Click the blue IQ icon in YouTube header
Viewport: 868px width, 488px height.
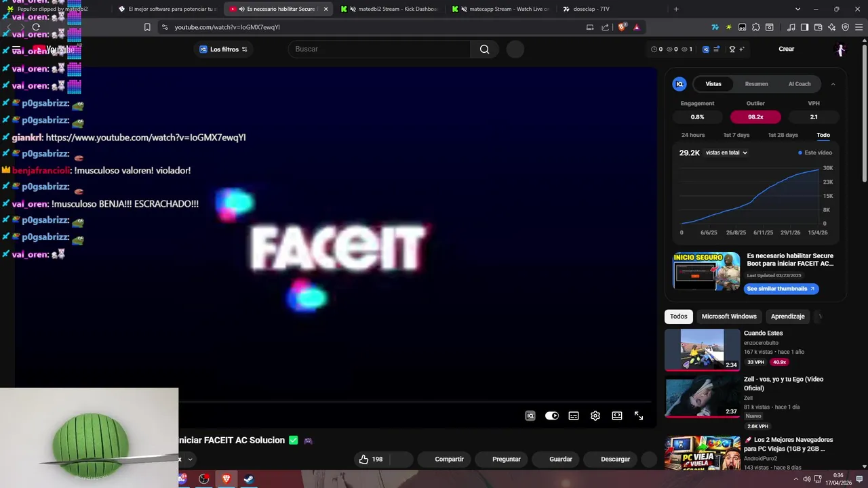click(705, 49)
